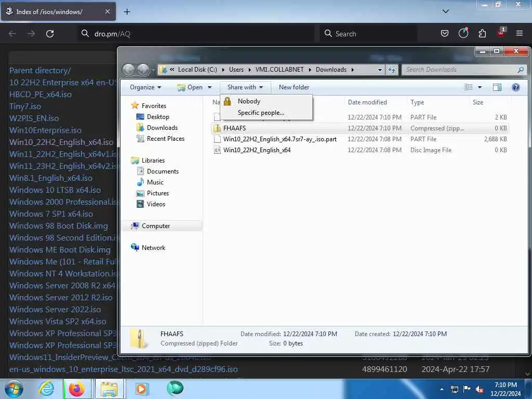Open the Firefox hamburger menu

tap(520, 33)
